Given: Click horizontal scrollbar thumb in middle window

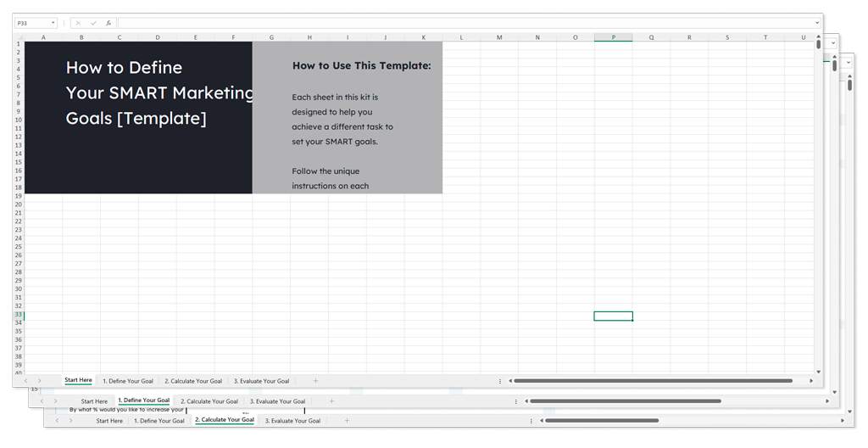Looking at the screenshot, I should (x=626, y=400).
